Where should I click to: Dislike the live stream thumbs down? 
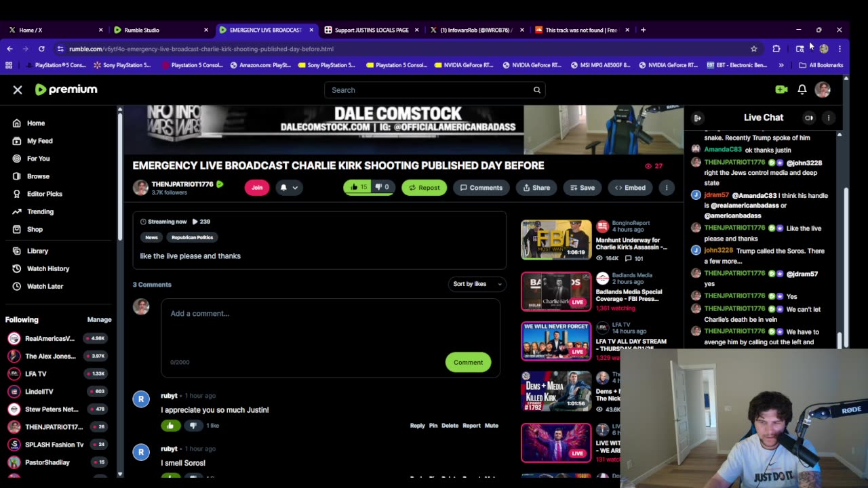pyautogui.click(x=382, y=187)
